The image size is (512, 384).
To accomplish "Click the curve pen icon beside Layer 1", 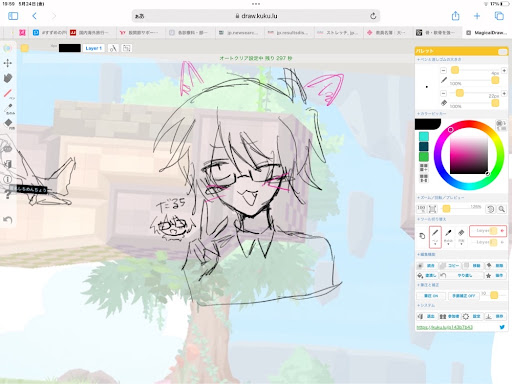I will point(113,48).
